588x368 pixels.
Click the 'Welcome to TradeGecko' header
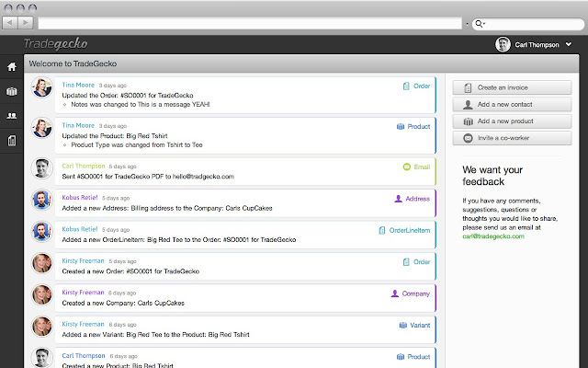[73, 63]
